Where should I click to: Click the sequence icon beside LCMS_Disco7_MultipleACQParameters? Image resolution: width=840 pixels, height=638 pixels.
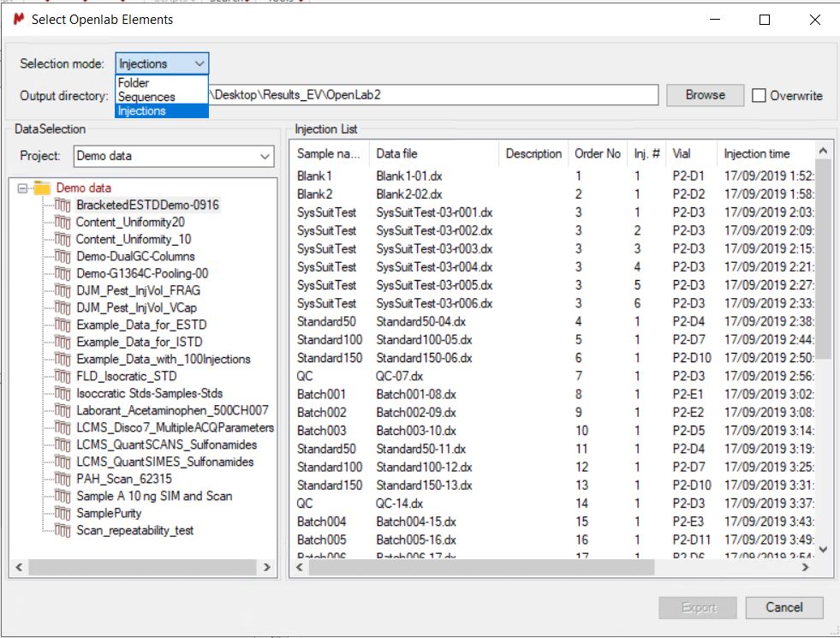click(x=63, y=428)
